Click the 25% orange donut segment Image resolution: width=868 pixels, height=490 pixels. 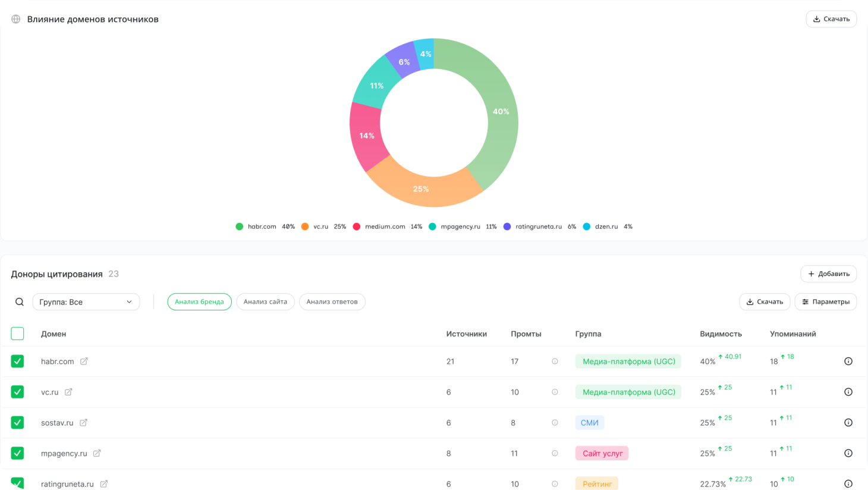coord(422,189)
